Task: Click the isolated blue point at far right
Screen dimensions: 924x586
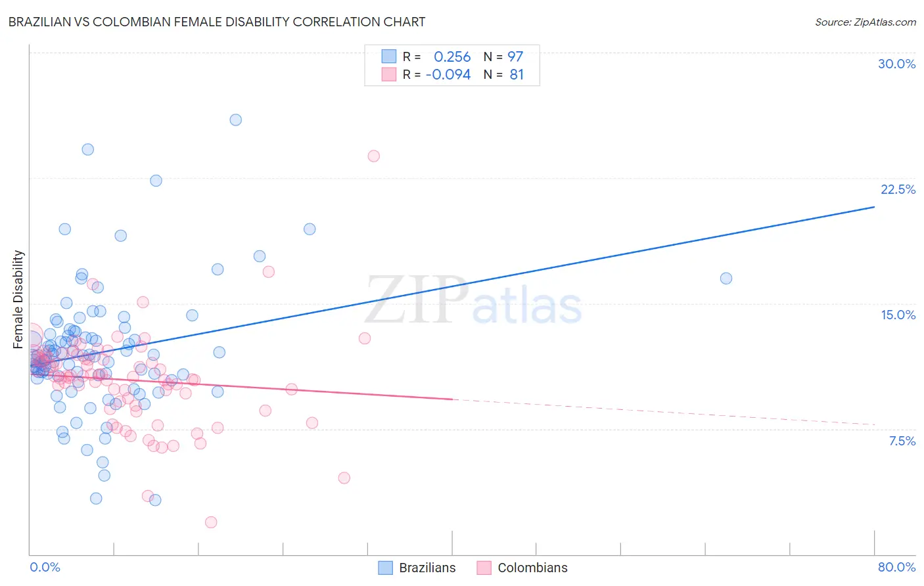Action: pos(726,278)
